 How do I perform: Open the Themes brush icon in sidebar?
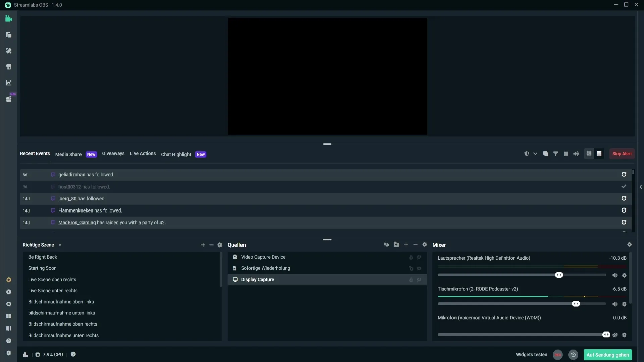pyautogui.click(x=9, y=51)
